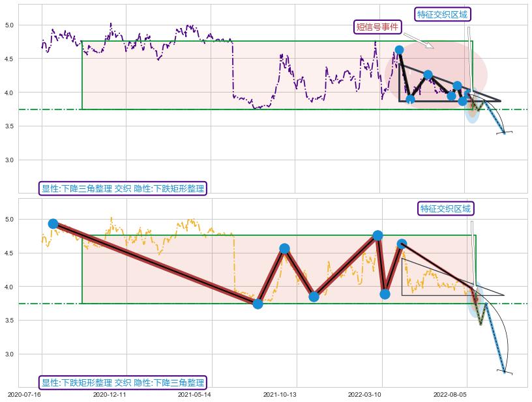Click the 特征交织区域 label in top chart

[442, 14]
